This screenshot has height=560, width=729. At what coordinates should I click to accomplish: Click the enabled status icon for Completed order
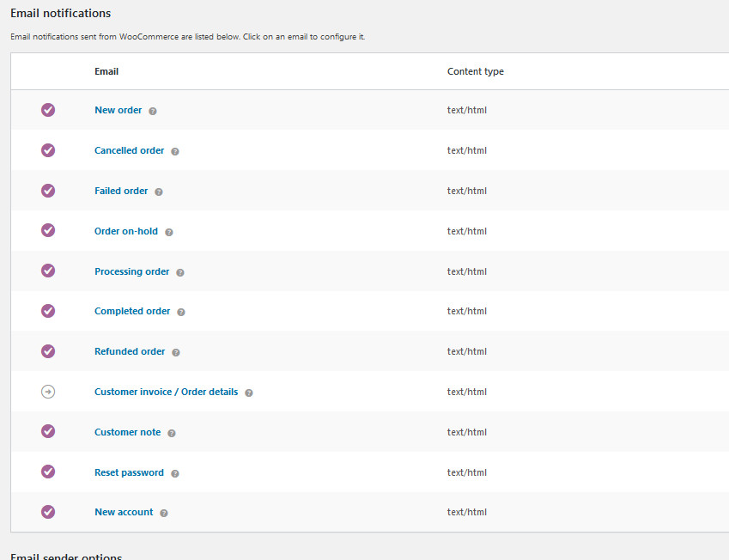point(48,311)
